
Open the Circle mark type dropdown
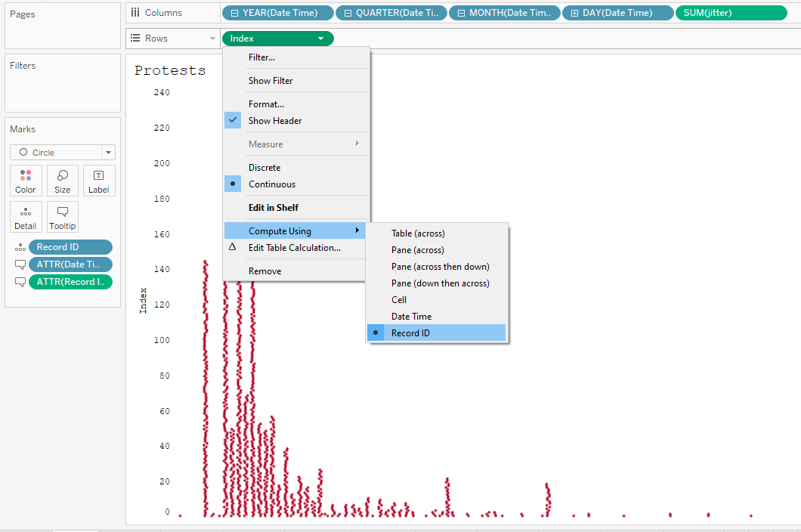coord(108,153)
